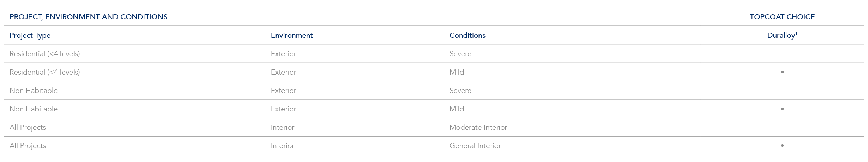Click Non Habitable in the Severe row
Image resolution: width=868 pixels, height=162 pixels.
34,91
